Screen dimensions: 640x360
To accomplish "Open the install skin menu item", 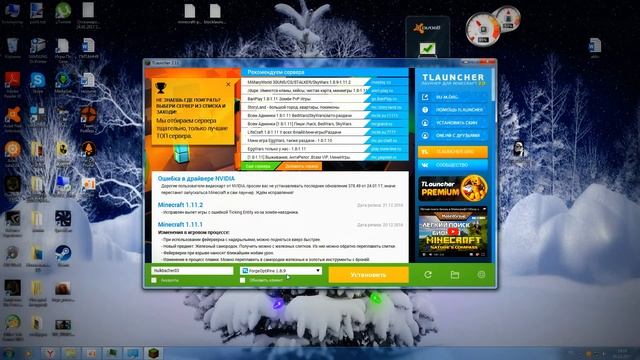I will pos(452,122).
